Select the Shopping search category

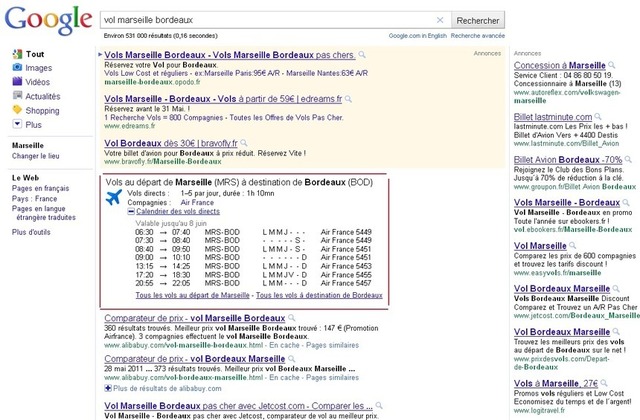[42, 111]
